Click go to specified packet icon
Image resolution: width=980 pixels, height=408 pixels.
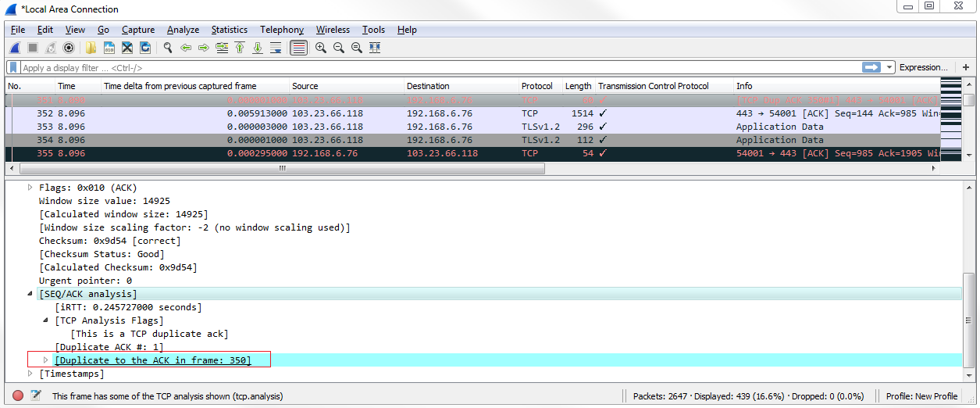[x=222, y=48]
